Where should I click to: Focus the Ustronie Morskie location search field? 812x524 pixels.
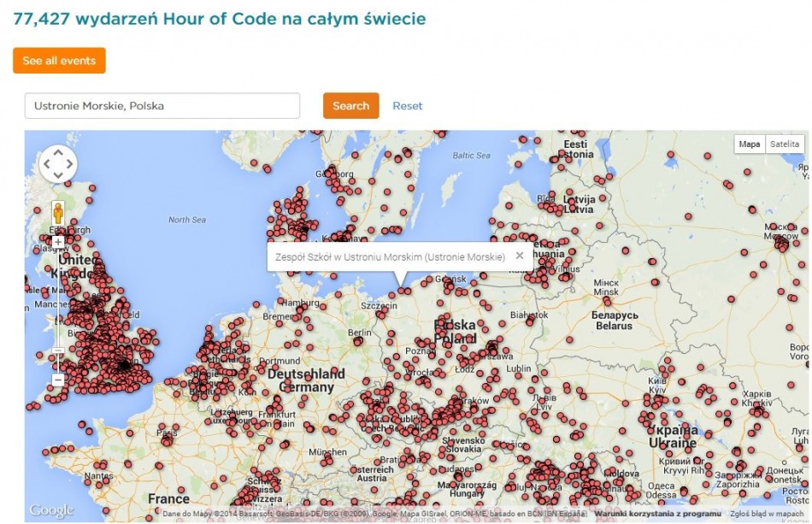coord(162,106)
